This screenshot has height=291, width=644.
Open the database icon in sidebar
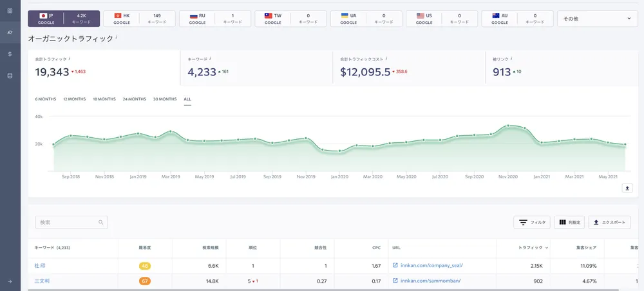(10, 76)
